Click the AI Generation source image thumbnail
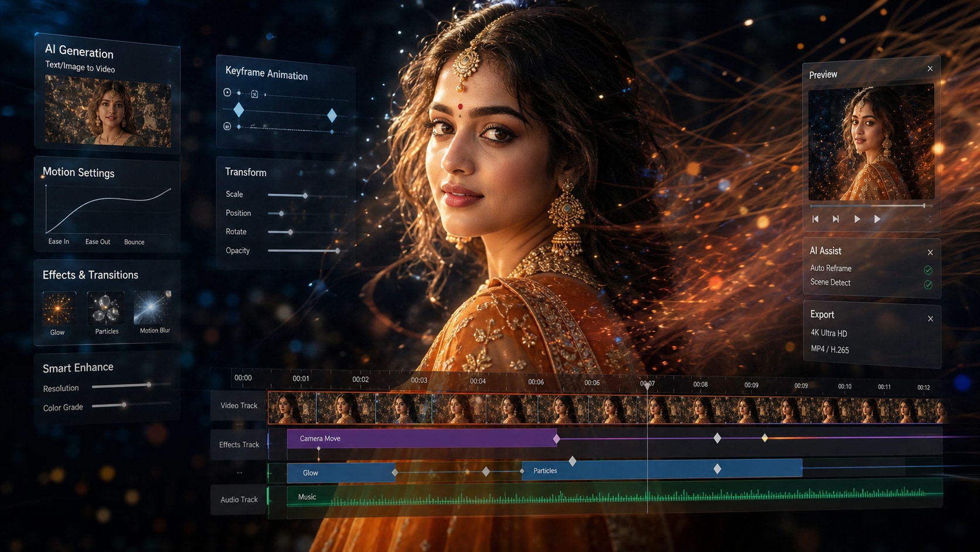This screenshot has width=980, height=552. coord(108,110)
